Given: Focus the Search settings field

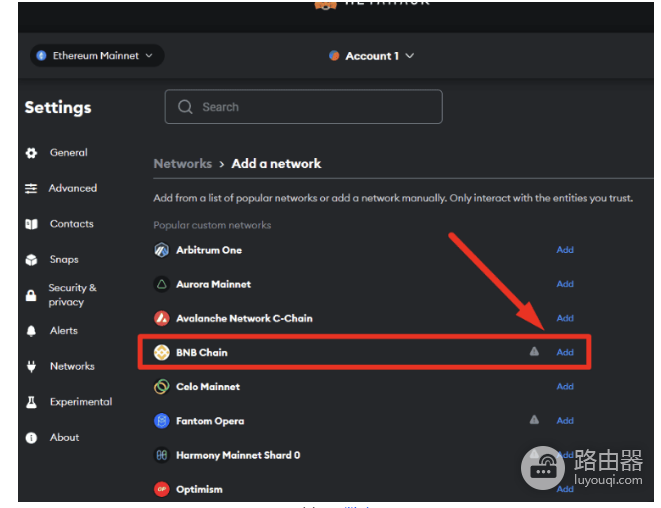Looking at the screenshot, I should coord(304,107).
